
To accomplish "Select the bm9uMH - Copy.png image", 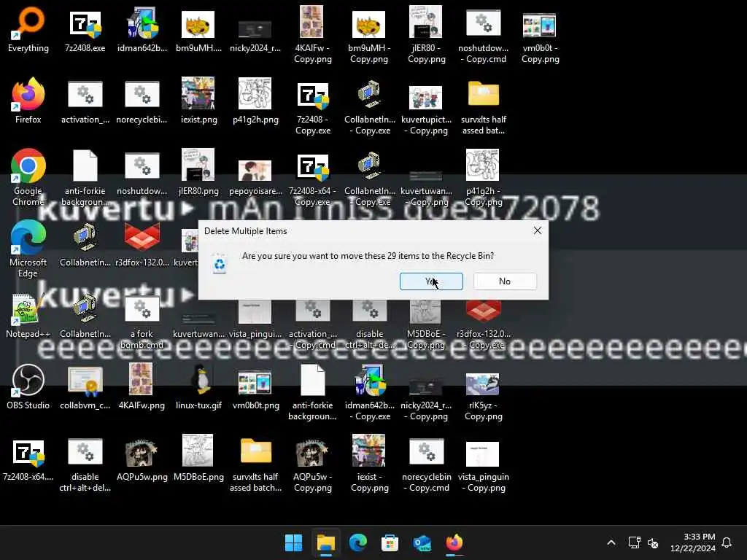I will [370, 36].
